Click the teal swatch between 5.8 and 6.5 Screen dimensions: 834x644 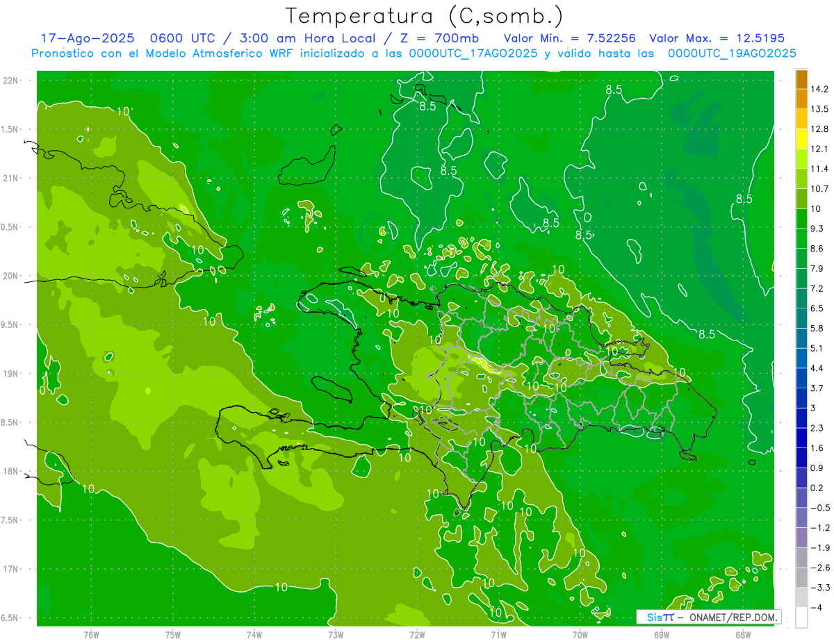click(801, 318)
